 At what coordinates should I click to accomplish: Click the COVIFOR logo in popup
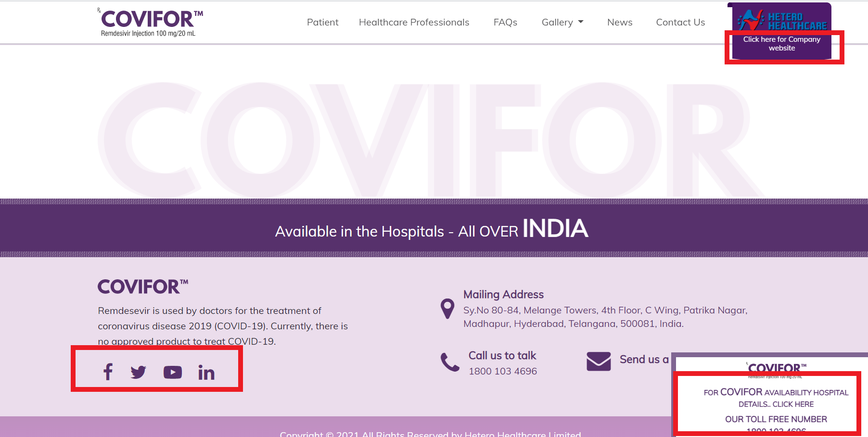coord(776,369)
